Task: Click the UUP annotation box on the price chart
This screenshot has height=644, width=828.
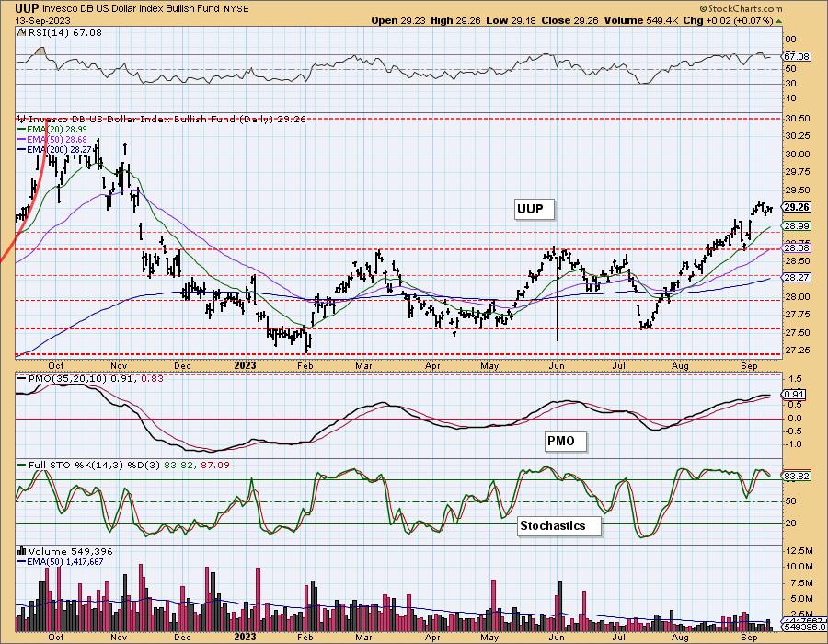Action: coord(535,210)
